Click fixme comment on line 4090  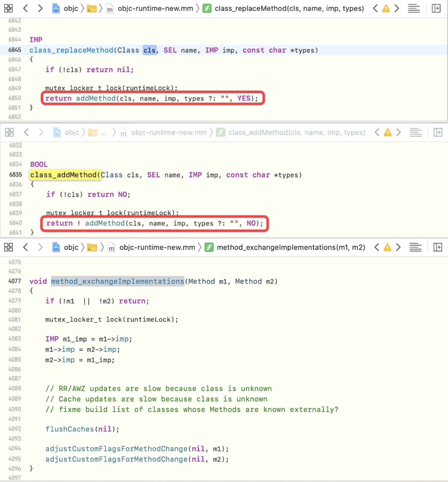pos(192,409)
